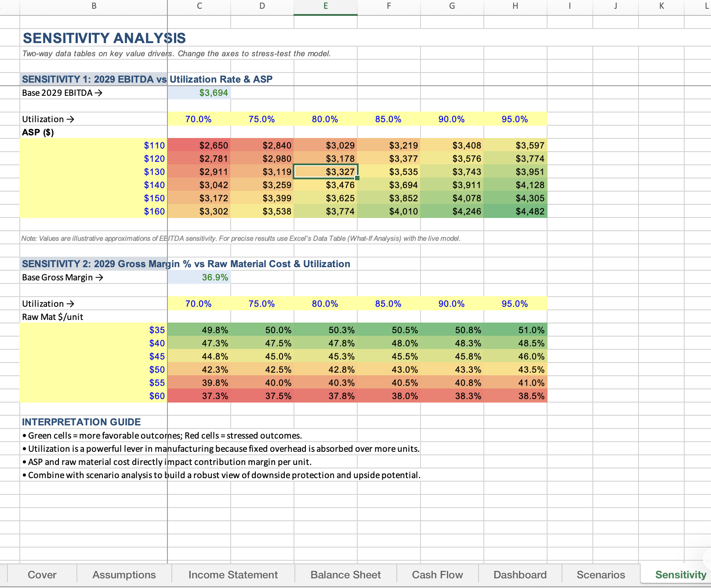The image size is (711, 588).
Task: Click the highlighted column E header
Action: point(326,6)
